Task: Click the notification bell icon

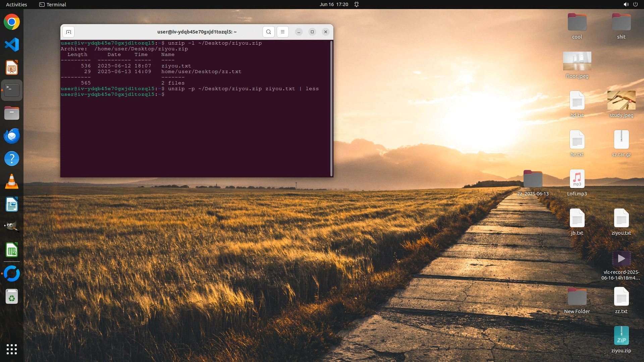Action: coord(357,4)
